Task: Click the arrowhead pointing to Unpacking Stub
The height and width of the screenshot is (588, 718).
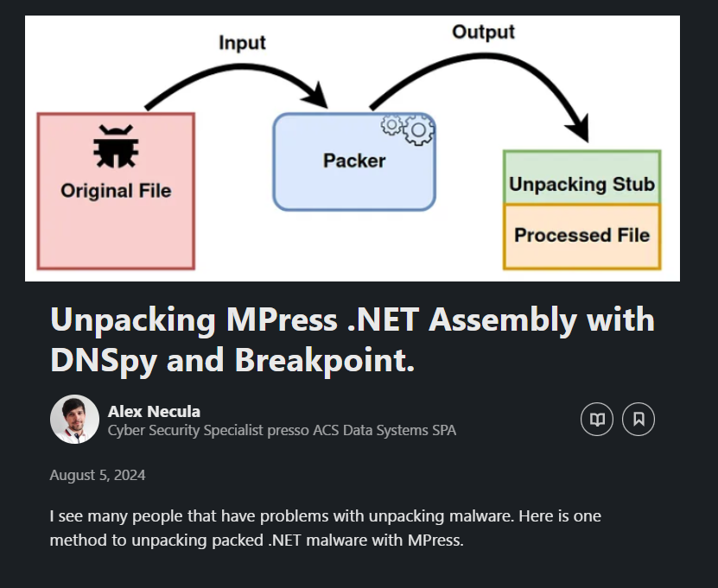Action: click(x=578, y=130)
